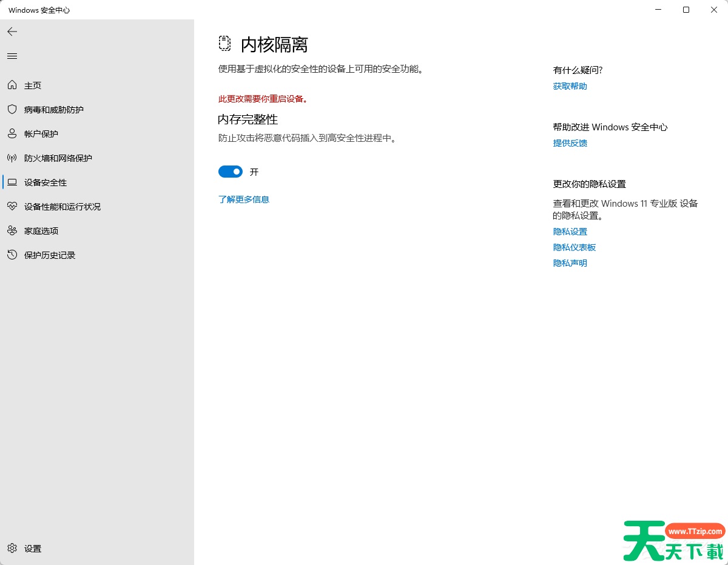This screenshot has height=565, width=728.
Task: Click the 内核隔离 page header icon
Action: click(224, 43)
